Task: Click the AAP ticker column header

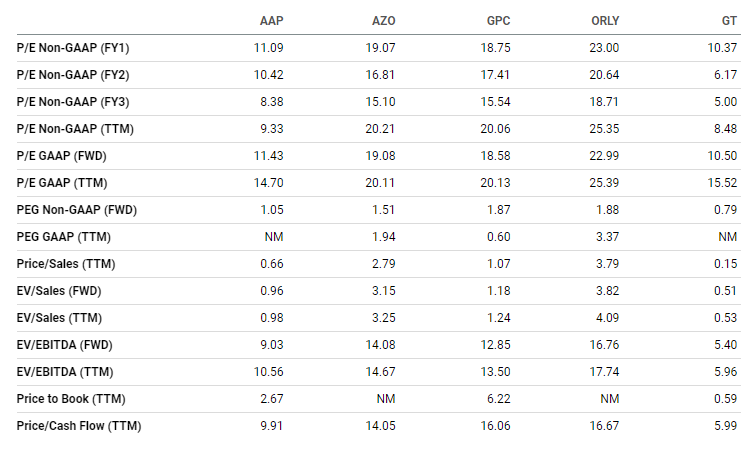Action: pyautogui.click(x=270, y=21)
